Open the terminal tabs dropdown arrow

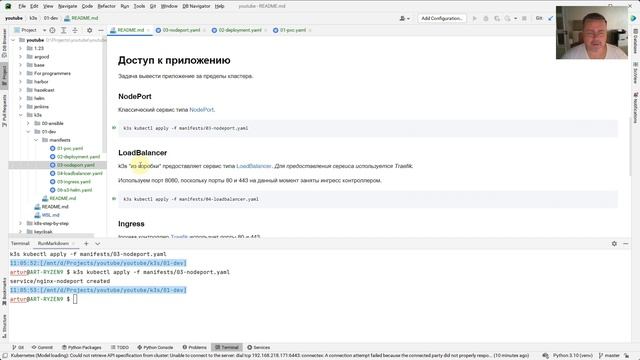pos(98,244)
